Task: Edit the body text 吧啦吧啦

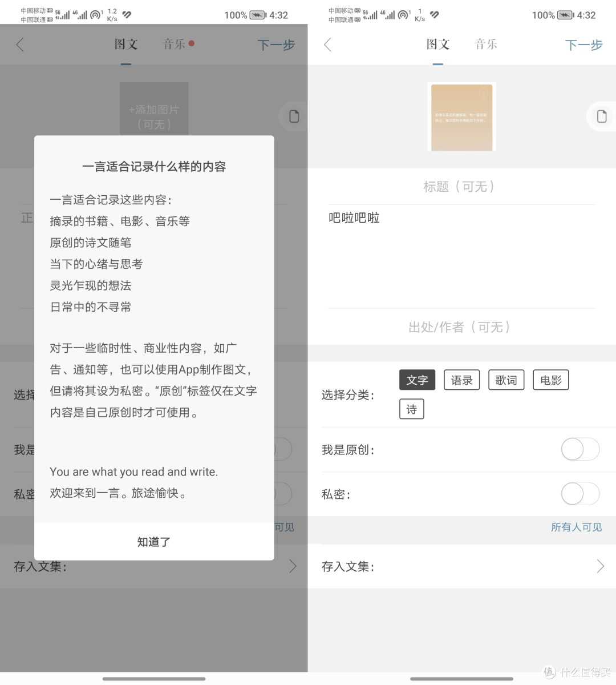Action: (x=354, y=217)
